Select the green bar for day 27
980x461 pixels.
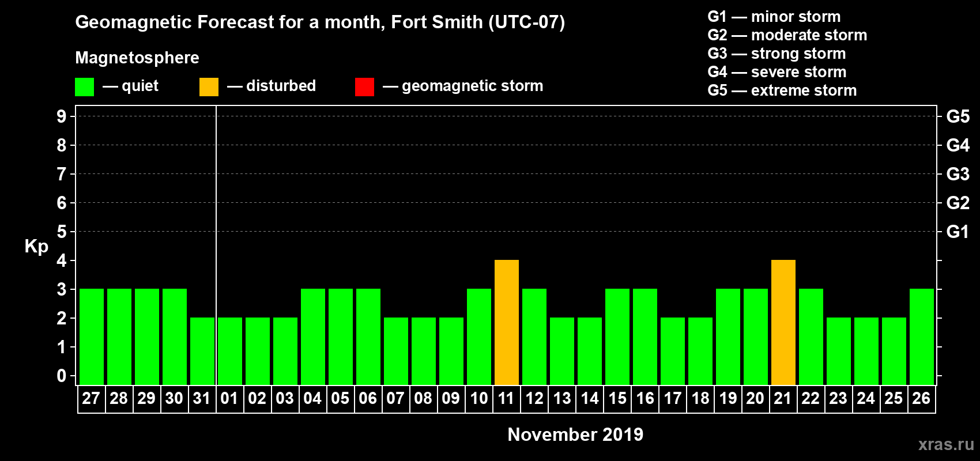click(x=92, y=337)
